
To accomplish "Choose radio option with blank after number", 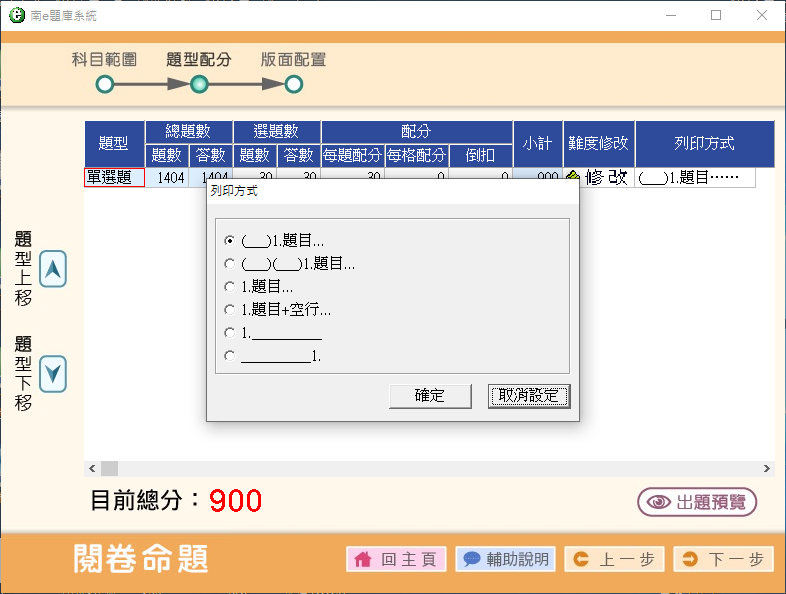I will [231, 333].
